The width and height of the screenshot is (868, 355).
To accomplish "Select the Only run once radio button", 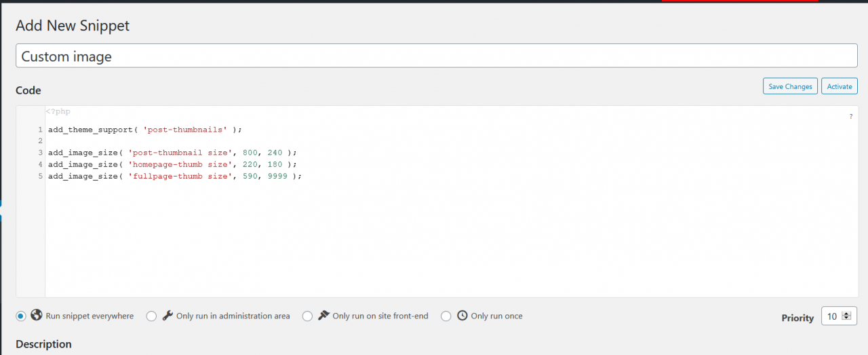I will [x=446, y=316].
